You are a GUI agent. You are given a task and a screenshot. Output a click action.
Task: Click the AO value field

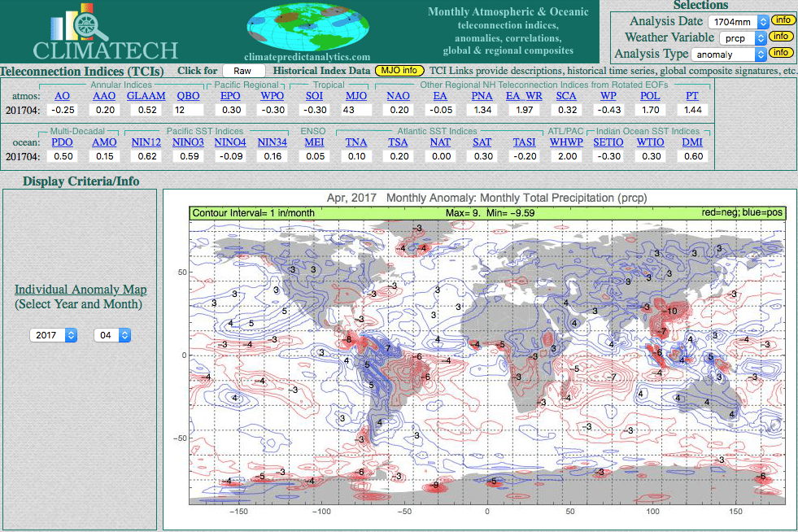pos(62,110)
